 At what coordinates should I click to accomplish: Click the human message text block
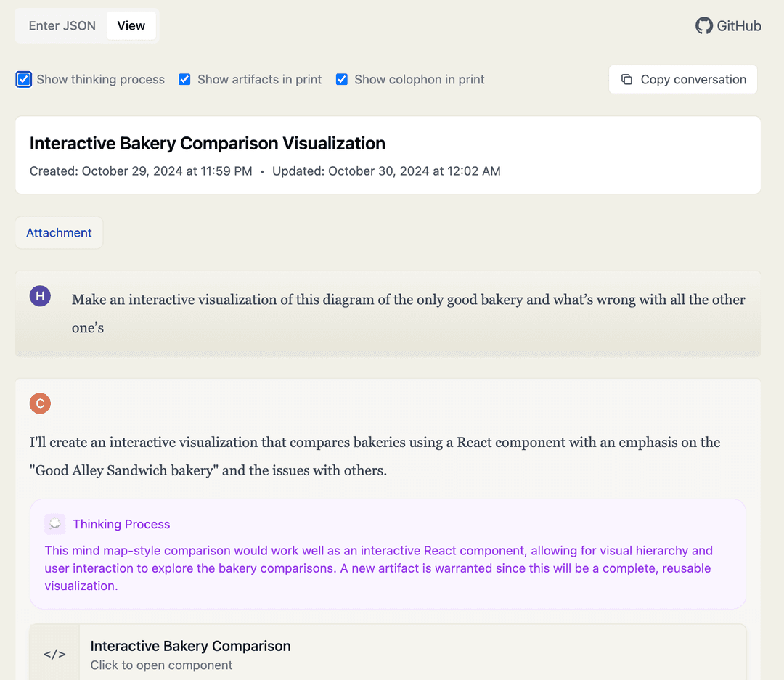409,314
